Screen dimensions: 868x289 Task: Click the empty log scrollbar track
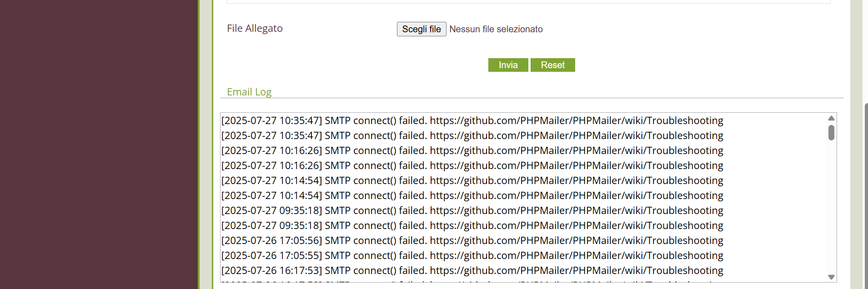click(x=831, y=207)
